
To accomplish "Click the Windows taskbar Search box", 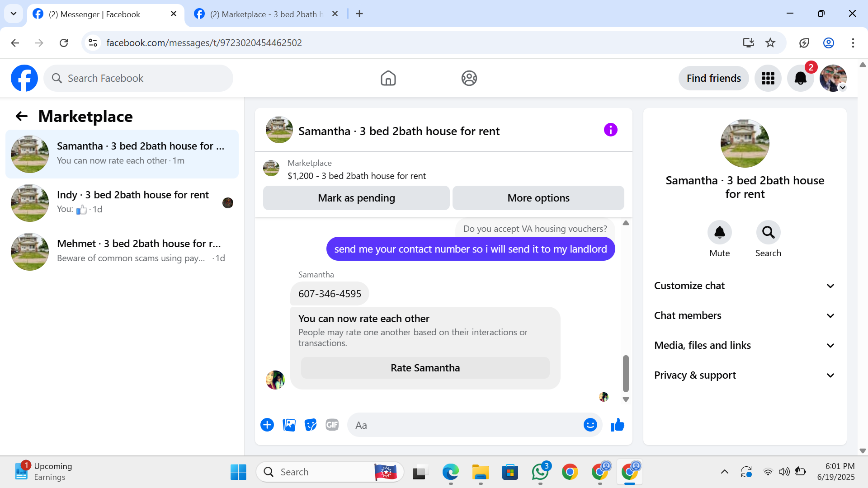I will click(x=330, y=472).
